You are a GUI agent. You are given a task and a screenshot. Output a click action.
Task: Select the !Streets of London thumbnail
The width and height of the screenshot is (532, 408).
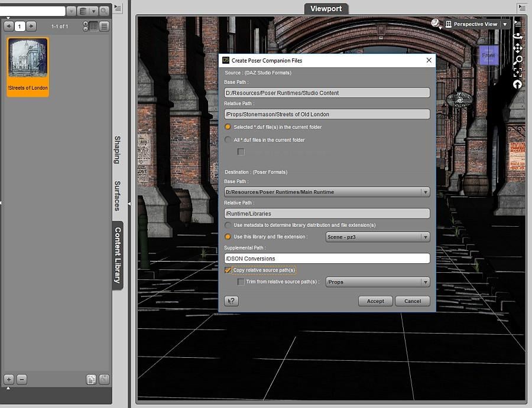28,67
